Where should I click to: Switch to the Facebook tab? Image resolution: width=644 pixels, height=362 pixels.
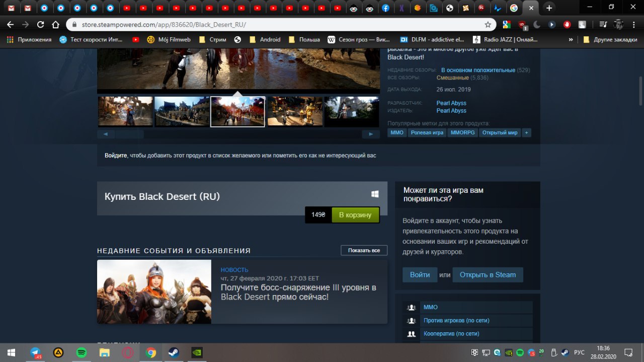point(385,8)
